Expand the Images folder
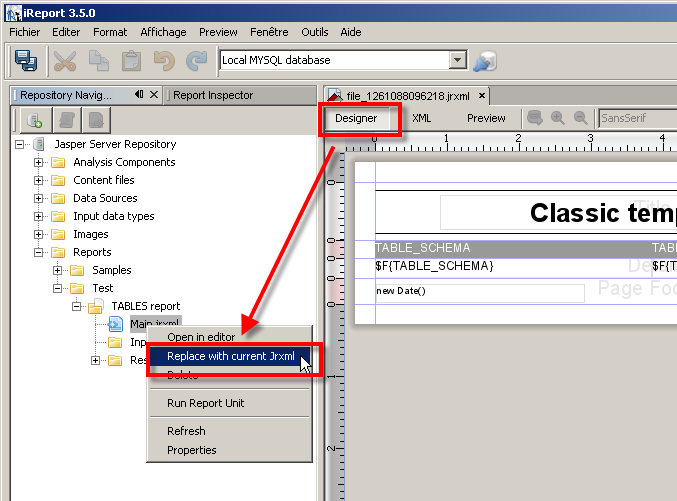 [x=38, y=234]
